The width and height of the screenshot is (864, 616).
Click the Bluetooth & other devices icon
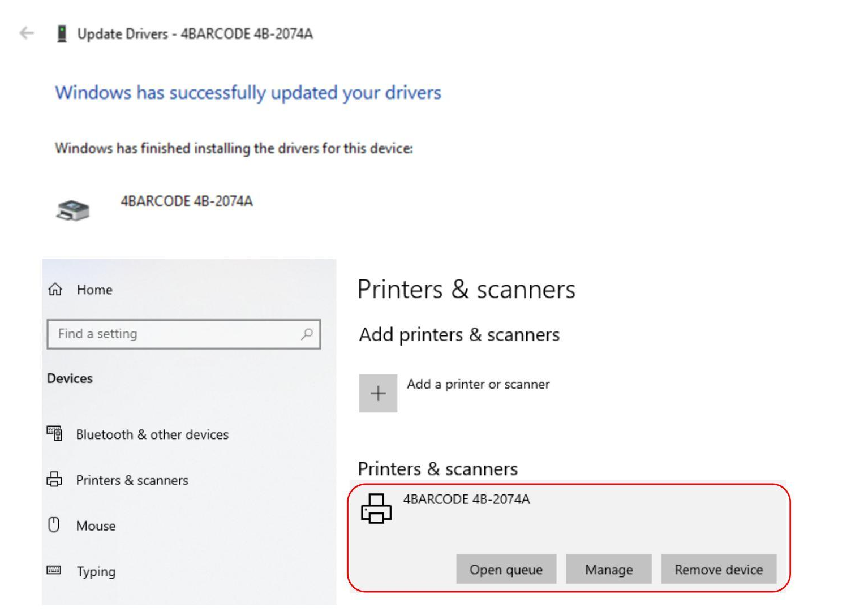coord(54,433)
